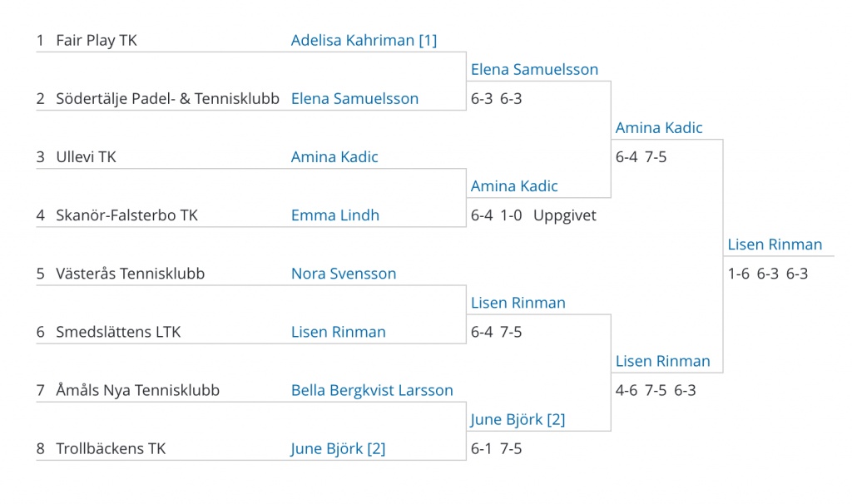The width and height of the screenshot is (852, 504).
Task: Click Lisen Rinman in first round
Action: click(x=338, y=332)
